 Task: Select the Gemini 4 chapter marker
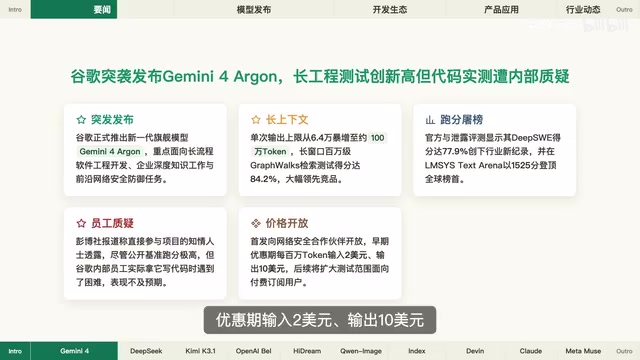74,351
